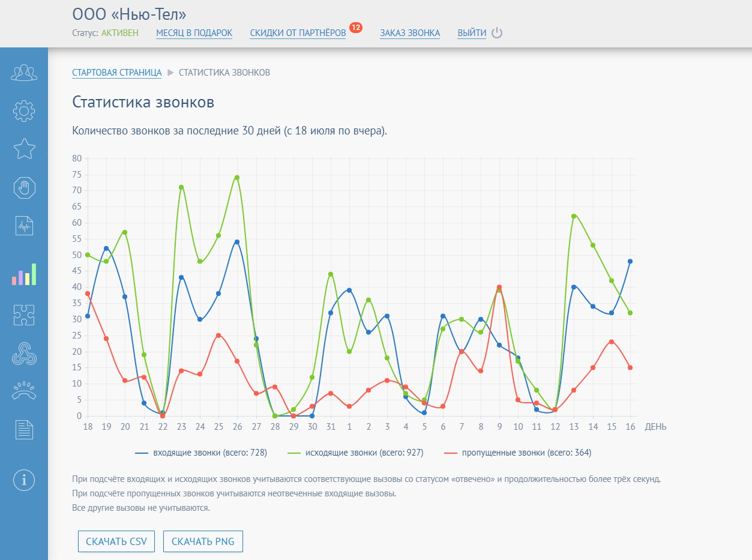This screenshot has width=752, height=560.
Task: Open СКИДКИ ОТ ПАРТНЁРОВ menu item
Action: 298,33
